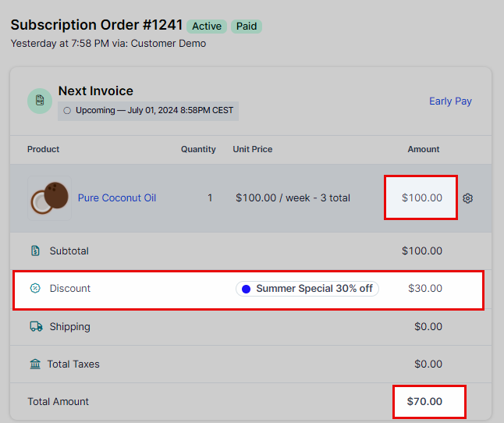Image resolution: width=504 pixels, height=423 pixels.
Task: Click the Subtotal receipt icon
Action: pyautogui.click(x=35, y=251)
